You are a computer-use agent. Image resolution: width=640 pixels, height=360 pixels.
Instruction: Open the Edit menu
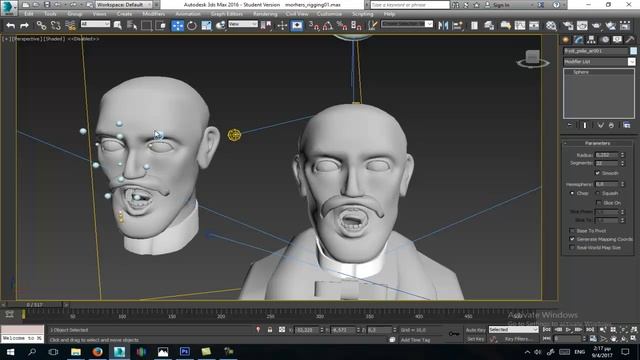point(29,14)
